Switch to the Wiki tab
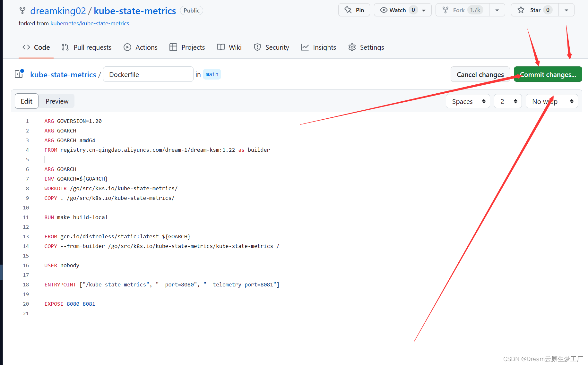Image resolution: width=588 pixels, height=365 pixels. tap(229, 47)
